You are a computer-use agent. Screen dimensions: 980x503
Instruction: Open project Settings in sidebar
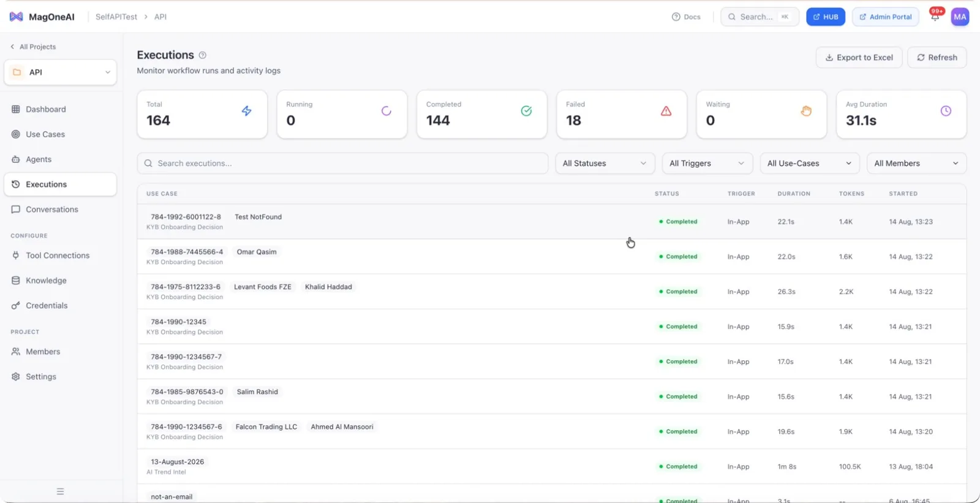click(x=60, y=377)
